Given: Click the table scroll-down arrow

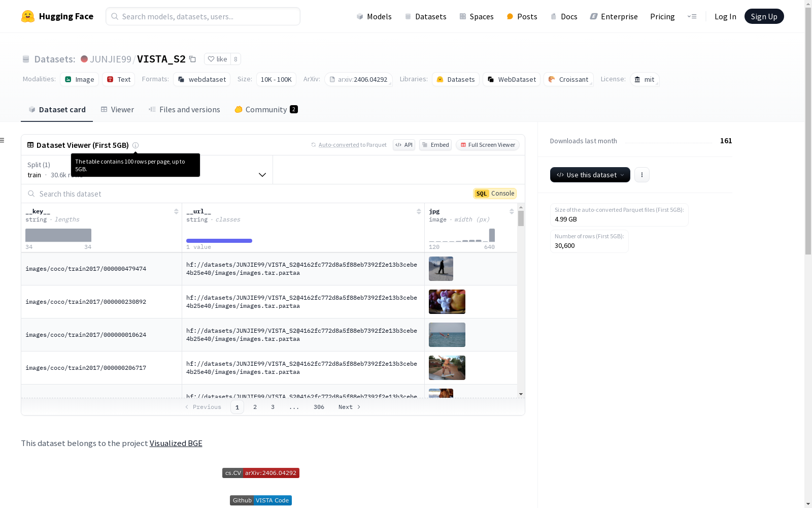Looking at the screenshot, I should (x=521, y=394).
